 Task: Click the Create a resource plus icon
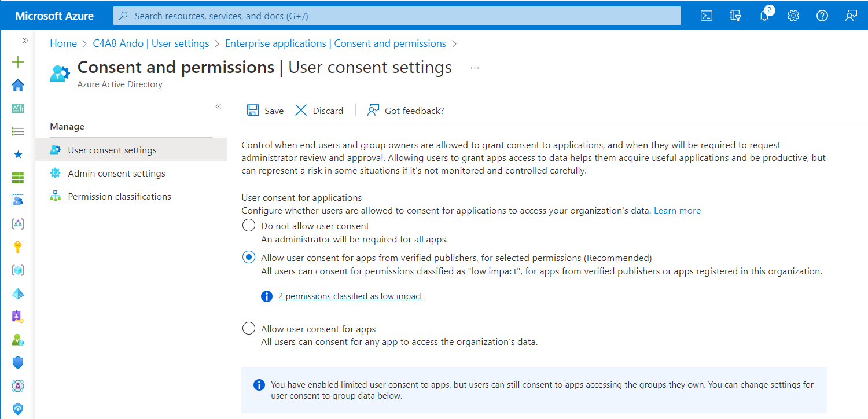click(18, 62)
